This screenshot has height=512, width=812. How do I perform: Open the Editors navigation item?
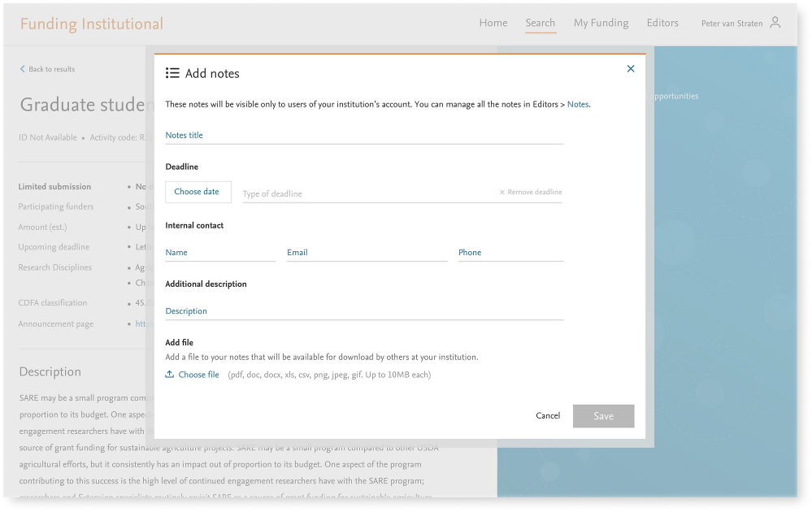[662, 23]
